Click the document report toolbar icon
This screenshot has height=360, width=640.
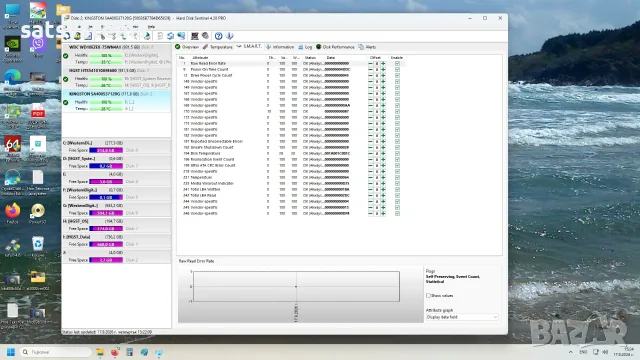click(x=160, y=36)
